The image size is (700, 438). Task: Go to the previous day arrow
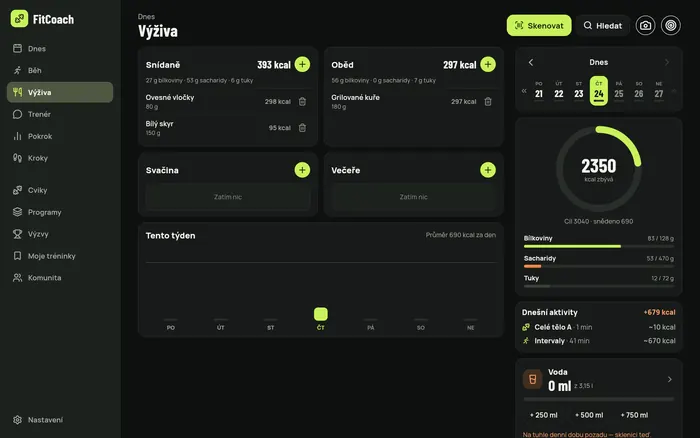(x=531, y=63)
